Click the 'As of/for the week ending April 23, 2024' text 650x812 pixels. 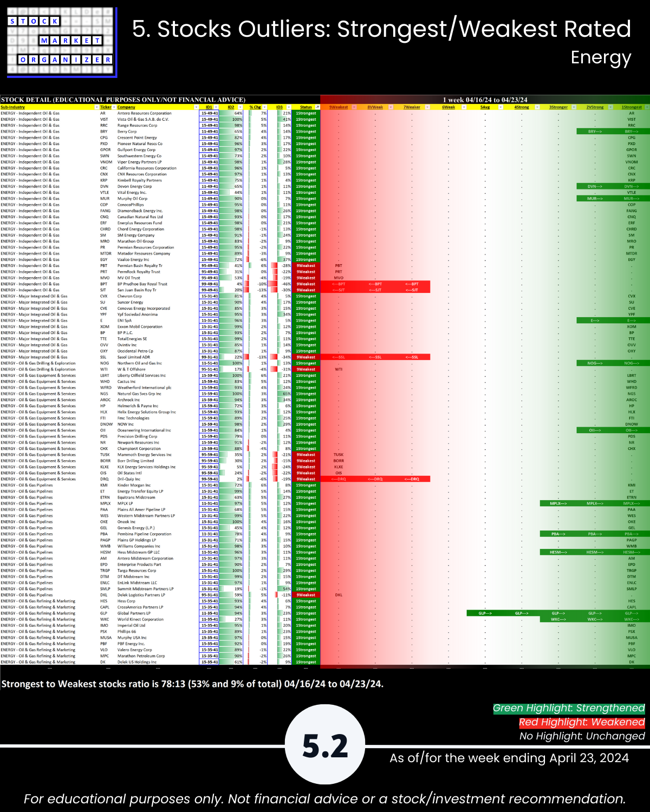509,758
